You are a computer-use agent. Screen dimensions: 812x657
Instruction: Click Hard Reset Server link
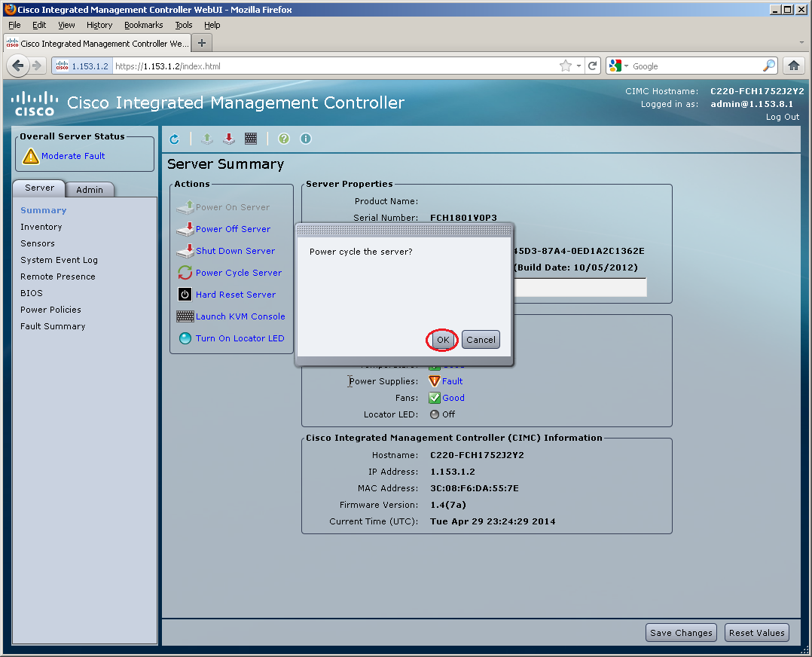[236, 295]
